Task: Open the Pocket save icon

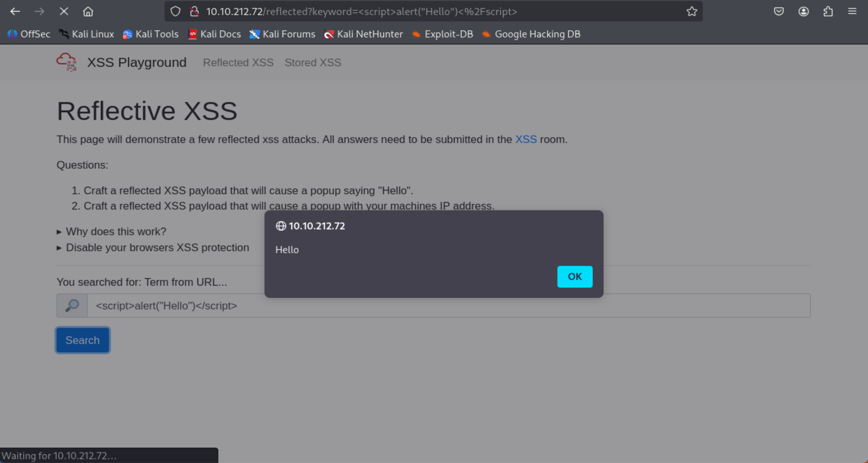Action: [x=778, y=11]
